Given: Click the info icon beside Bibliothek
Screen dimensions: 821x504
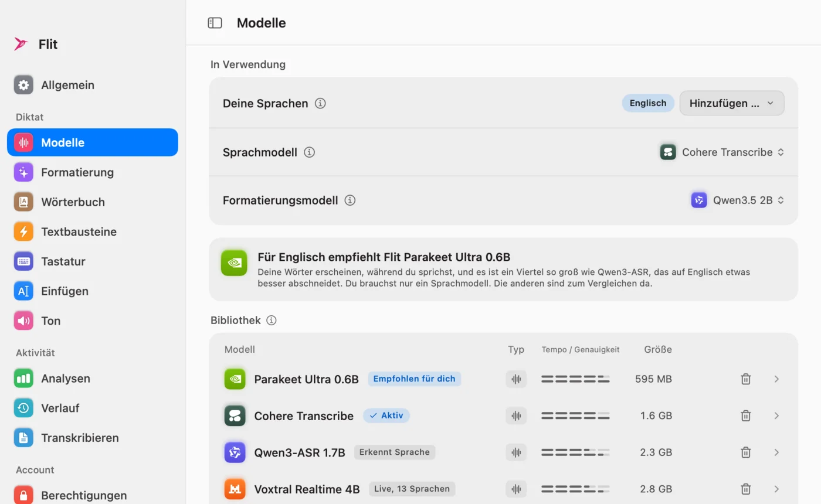Looking at the screenshot, I should [271, 321].
